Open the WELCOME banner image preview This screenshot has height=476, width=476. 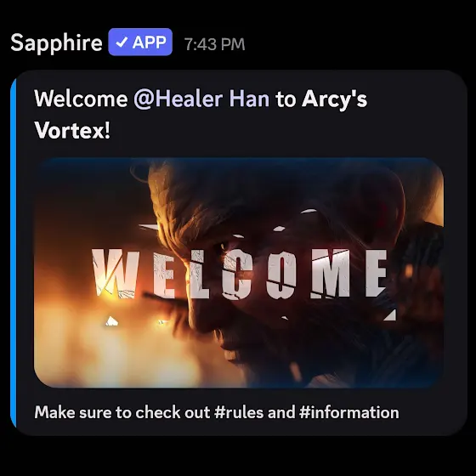(x=239, y=273)
